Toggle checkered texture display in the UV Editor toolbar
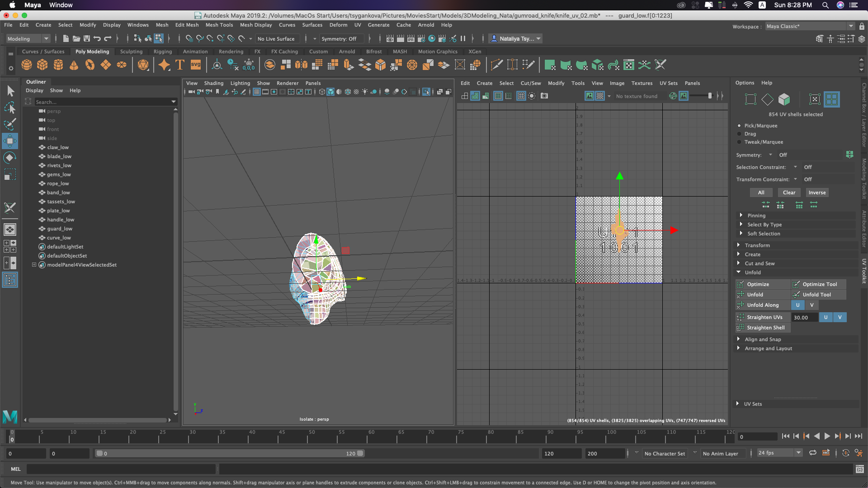The height and width of the screenshot is (488, 868). [x=599, y=96]
